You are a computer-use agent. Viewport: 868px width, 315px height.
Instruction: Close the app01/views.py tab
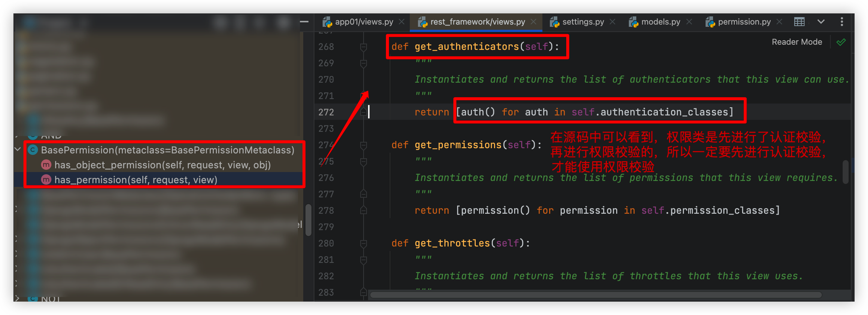tap(402, 22)
